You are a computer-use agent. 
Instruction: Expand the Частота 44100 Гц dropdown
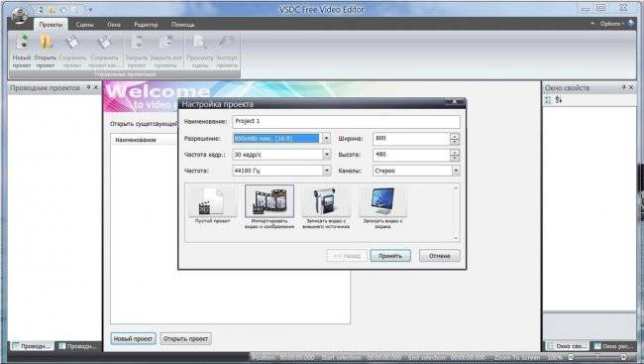[x=327, y=171]
